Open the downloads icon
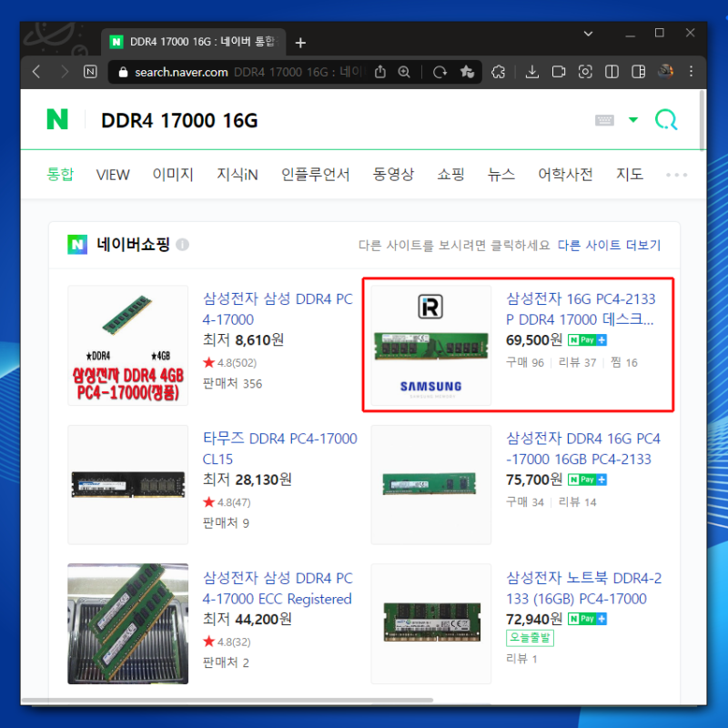The image size is (728, 728). coord(532,72)
